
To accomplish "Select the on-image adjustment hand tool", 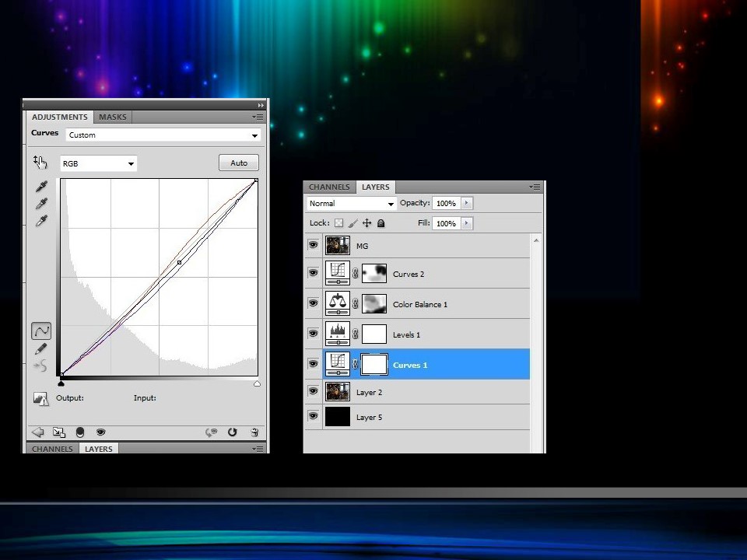I will pyautogui.click(x=40, y=163).
